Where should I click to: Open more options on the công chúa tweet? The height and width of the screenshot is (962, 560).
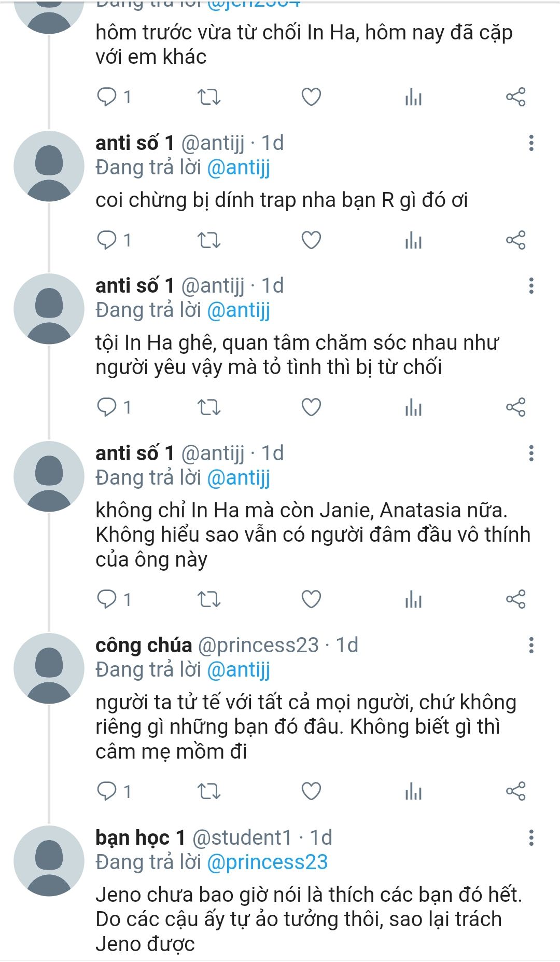[x=531, y=645]
